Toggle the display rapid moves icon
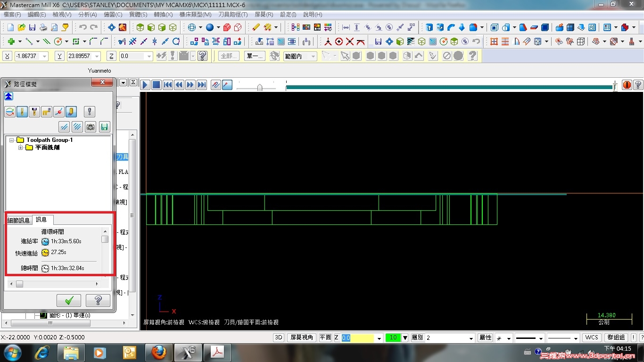The width and height of the screenshot is (644, 362). click(46, 112)
